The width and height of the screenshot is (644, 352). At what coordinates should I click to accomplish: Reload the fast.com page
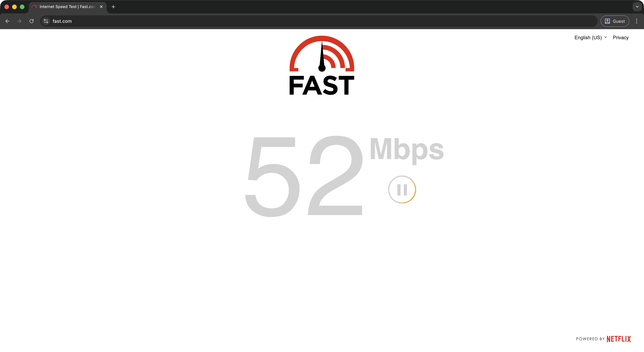(32, 21)
